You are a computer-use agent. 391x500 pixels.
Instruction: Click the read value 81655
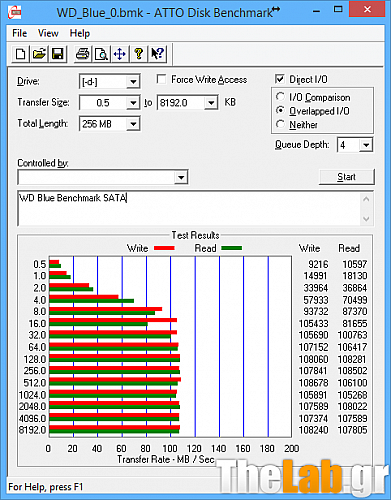click(x=355, y=324)
